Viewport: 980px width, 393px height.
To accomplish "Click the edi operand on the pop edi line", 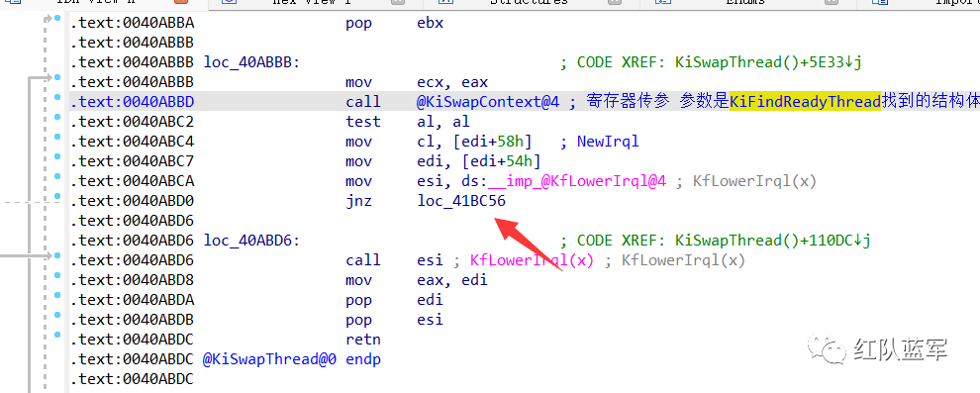I will pyautogui.click(x=430, y=300).
